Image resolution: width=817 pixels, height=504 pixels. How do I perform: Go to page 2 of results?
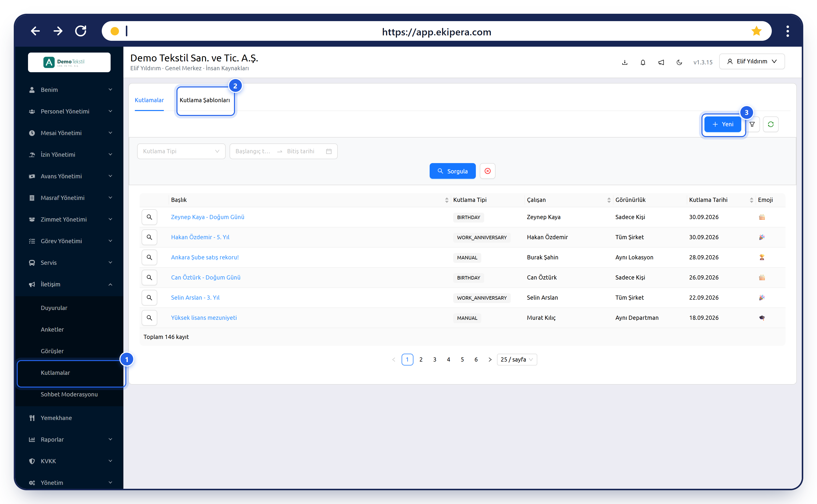click(x=421, y=359)
